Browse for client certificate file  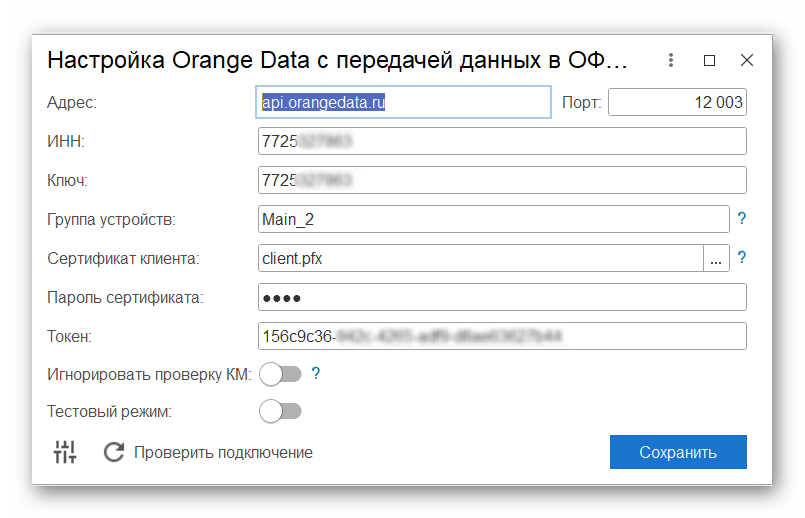(x=716, y=258)
